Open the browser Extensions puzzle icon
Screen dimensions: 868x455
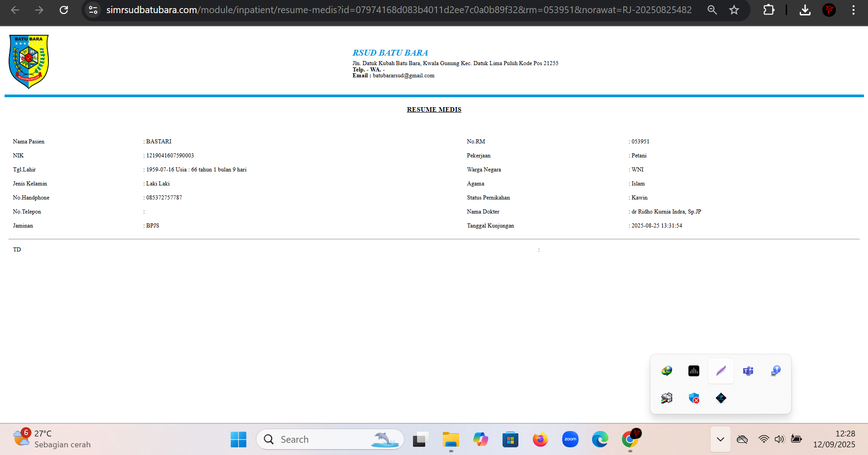[x=768, y=10]
